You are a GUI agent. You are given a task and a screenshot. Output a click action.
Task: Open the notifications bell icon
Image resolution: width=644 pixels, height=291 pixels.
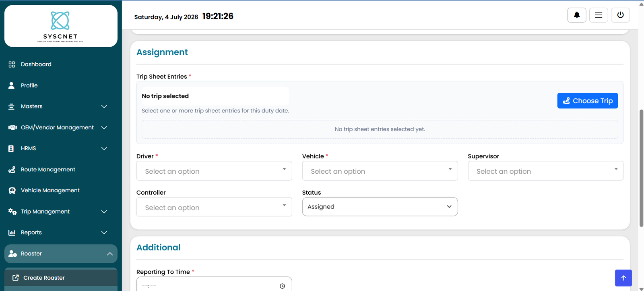coord(577,15)
